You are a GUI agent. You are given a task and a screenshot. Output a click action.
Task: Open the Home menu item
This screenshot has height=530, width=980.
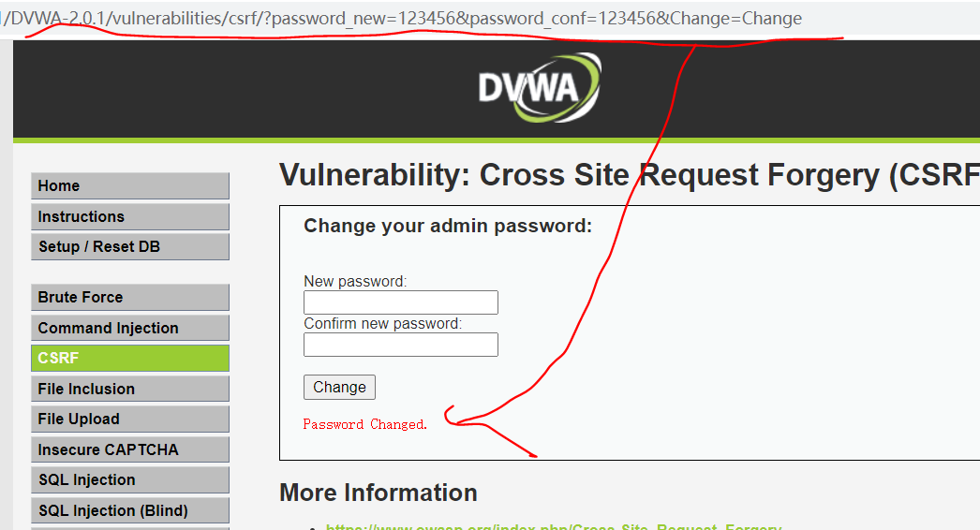(130, 185)
